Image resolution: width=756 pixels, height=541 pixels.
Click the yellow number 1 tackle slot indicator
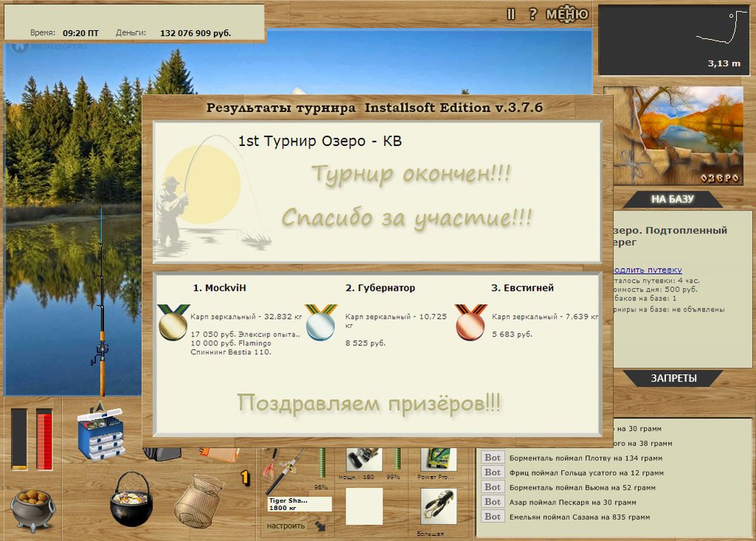[x=245, y=478]
